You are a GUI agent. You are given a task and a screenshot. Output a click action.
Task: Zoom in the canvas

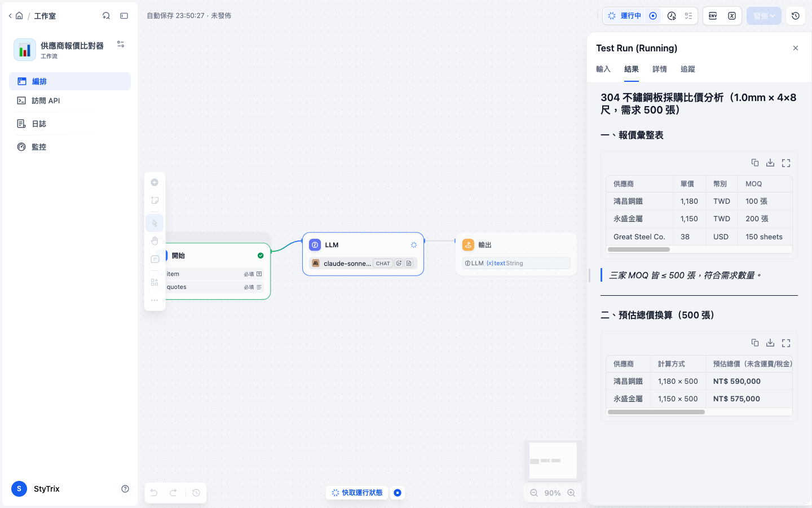click(x=571, y=493)
